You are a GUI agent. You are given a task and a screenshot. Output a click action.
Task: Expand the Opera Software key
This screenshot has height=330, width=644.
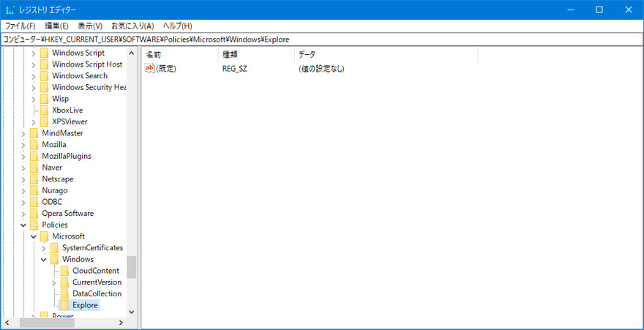24,214
